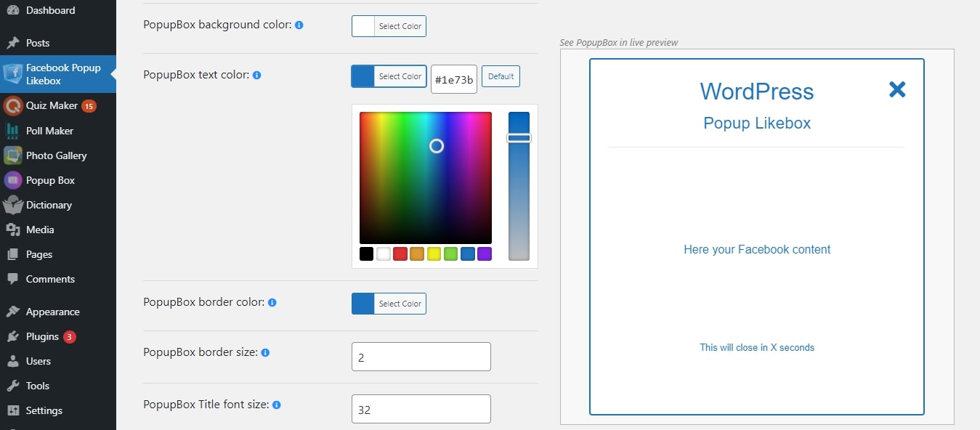Select the white palette swatch
Image resolution: width=980 pixels, height=430 pixels.
tap(383, 253)
